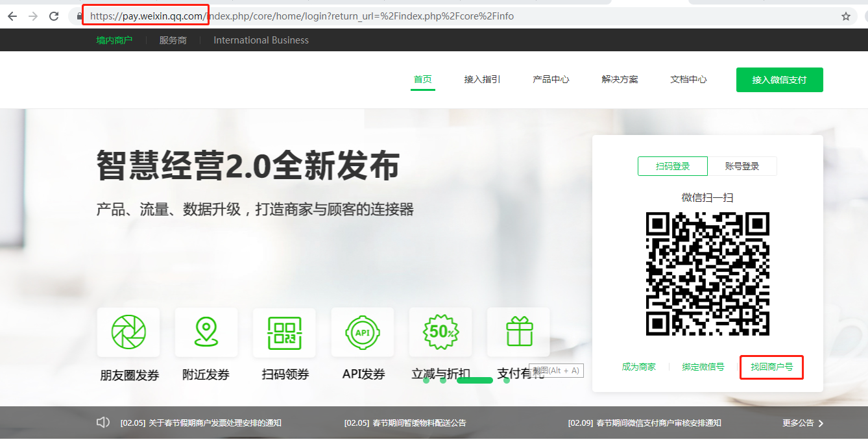Image resolution: width=868 pixels, height=442 pixels.
Task: Click the 微信扫一扫 text above the QR code
Action: pyautogui.click(x=708, y=197)
